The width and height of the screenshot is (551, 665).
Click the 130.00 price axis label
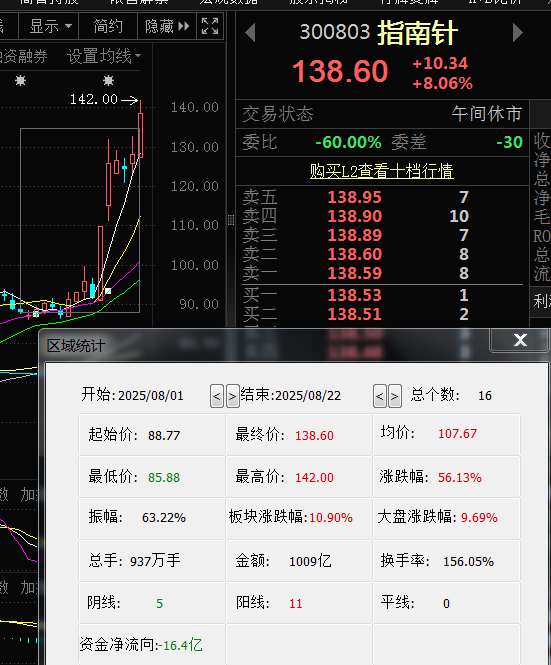click(195, 147)
